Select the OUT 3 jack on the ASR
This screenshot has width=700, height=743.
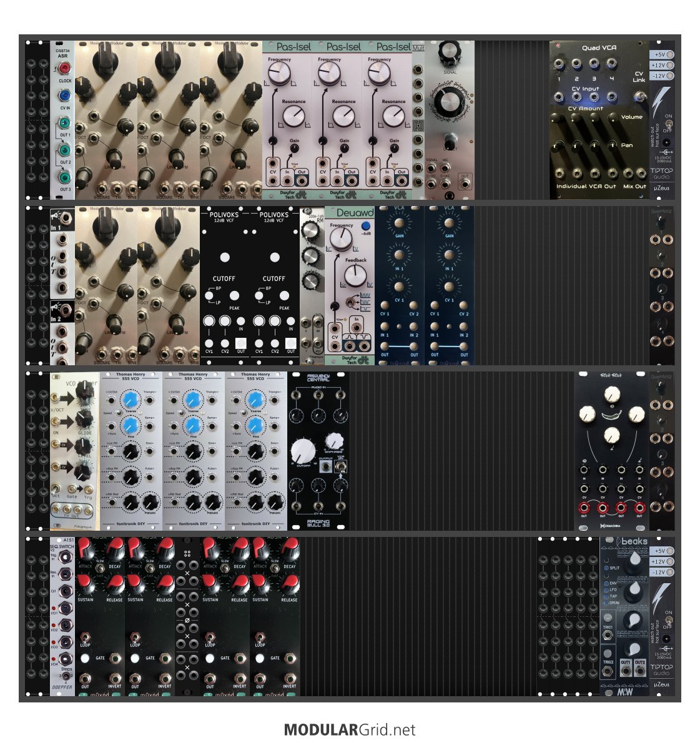[64, 177]
